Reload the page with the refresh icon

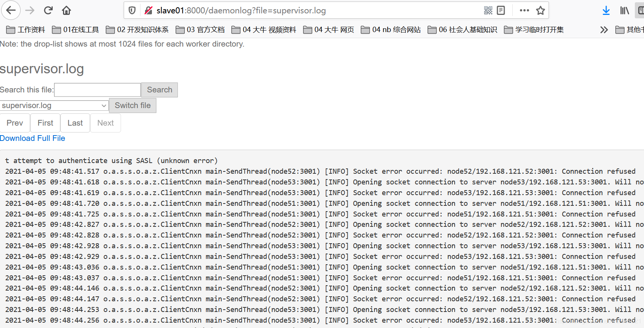[x=48, y=10]
